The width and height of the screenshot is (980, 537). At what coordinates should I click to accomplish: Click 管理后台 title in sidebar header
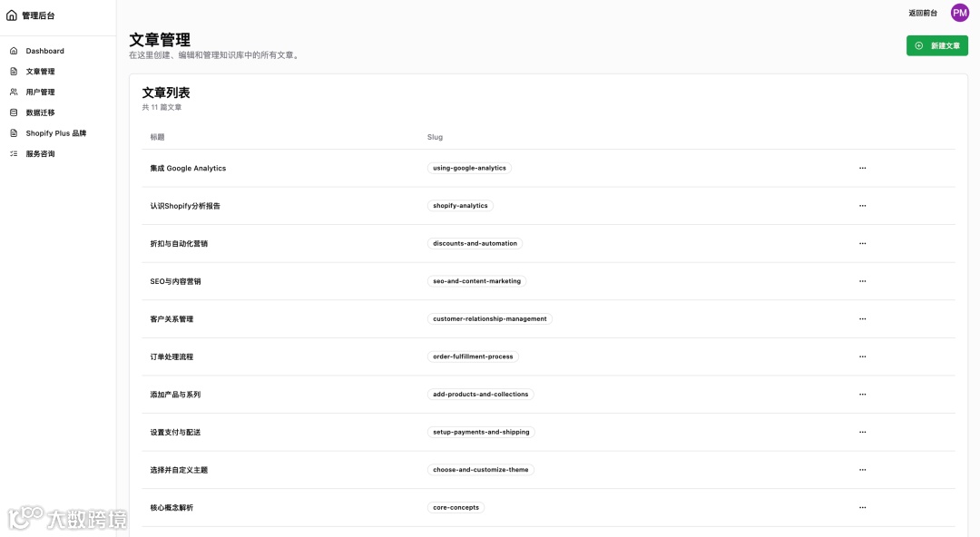(38, 15)
